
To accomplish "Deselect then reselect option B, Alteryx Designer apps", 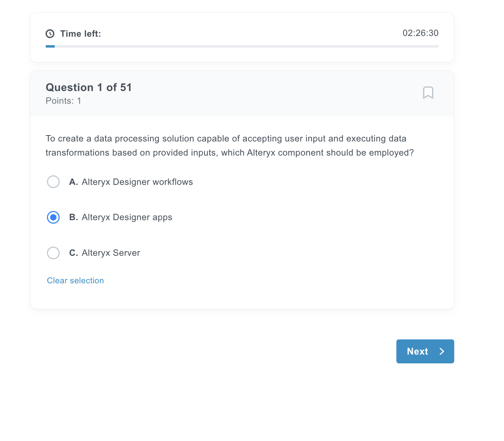I will tap(53, 217).
